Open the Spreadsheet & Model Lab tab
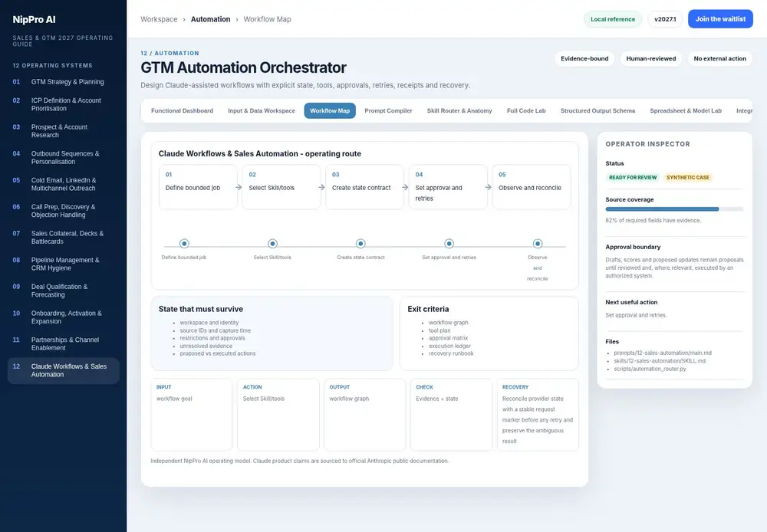This screenshot has width=767, height=532. 685,110
